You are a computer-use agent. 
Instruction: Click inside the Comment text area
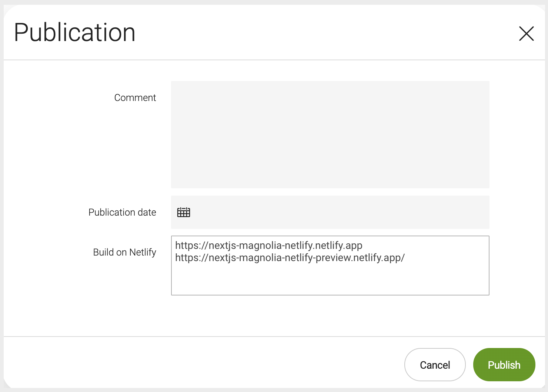(x=330, y=135)
